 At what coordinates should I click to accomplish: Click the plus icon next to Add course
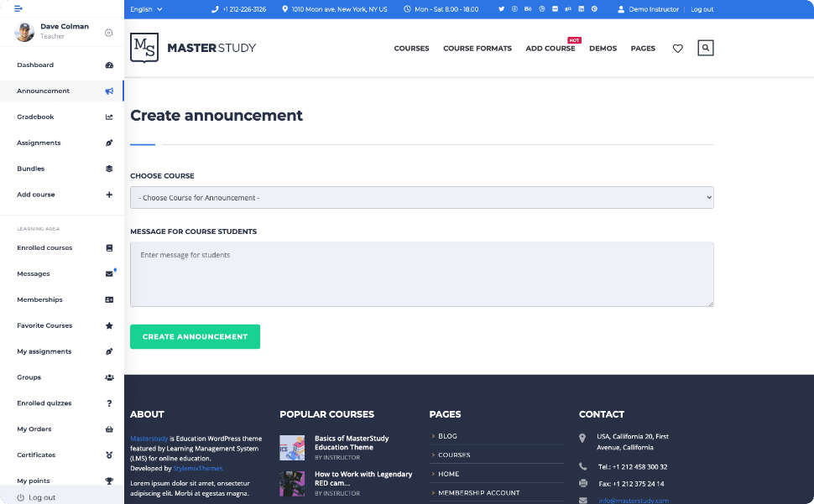(109, 195)
